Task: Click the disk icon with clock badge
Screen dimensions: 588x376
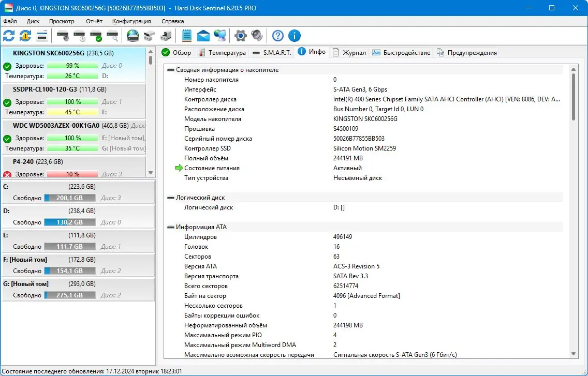Action: click(80, 36)
